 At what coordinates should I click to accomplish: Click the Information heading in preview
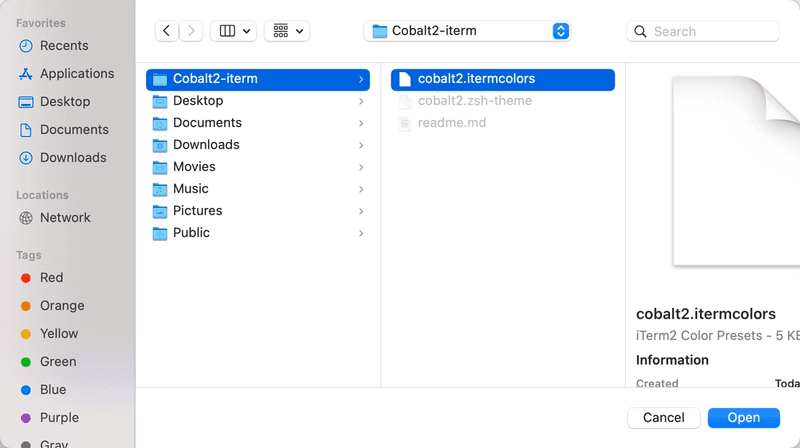point(672,360)
